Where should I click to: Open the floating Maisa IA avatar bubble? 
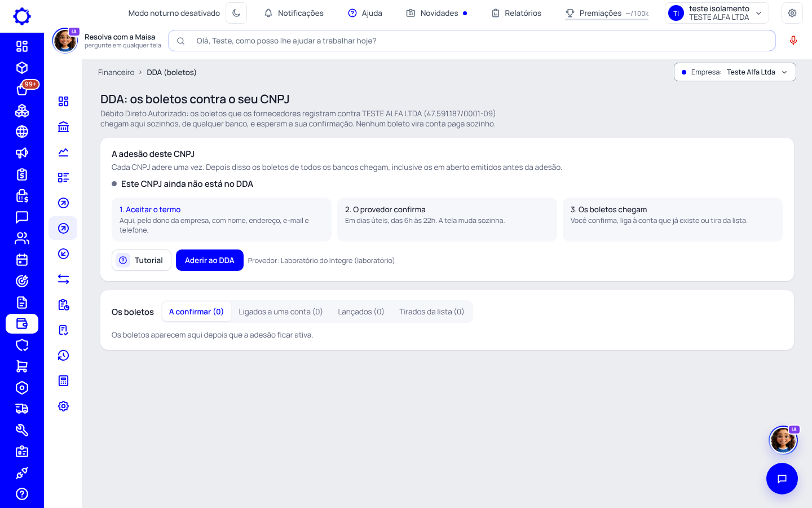pos(783,440)
